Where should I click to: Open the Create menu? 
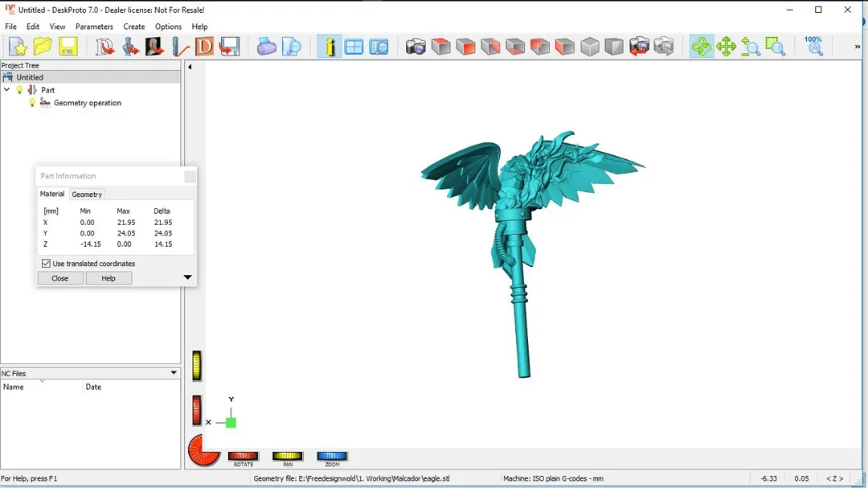pos(134,27)
